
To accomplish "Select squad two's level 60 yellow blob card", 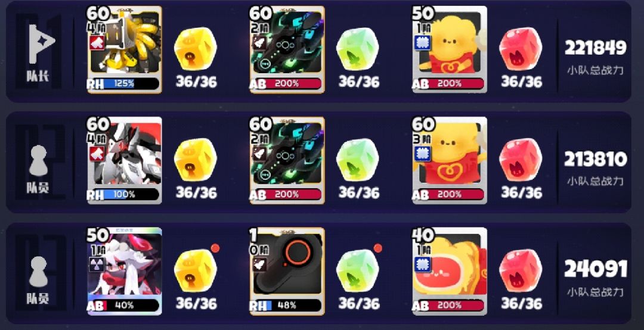I will [x=450, y=160].
